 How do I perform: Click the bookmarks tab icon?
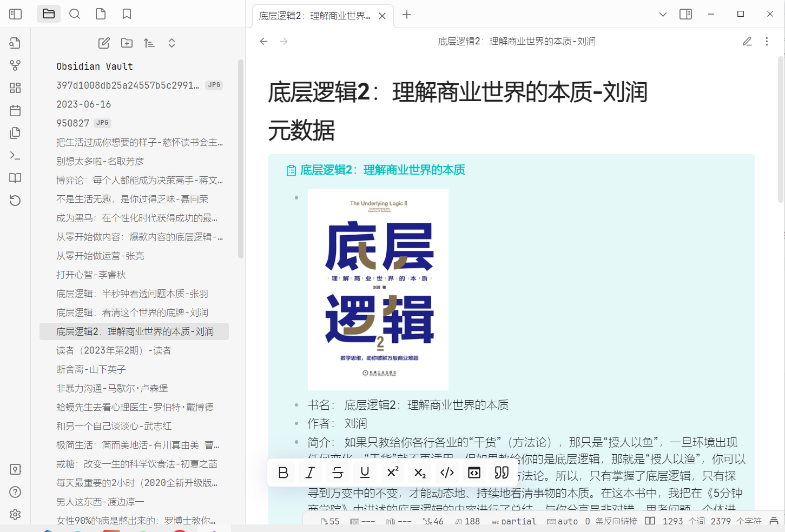coord(127,14)
